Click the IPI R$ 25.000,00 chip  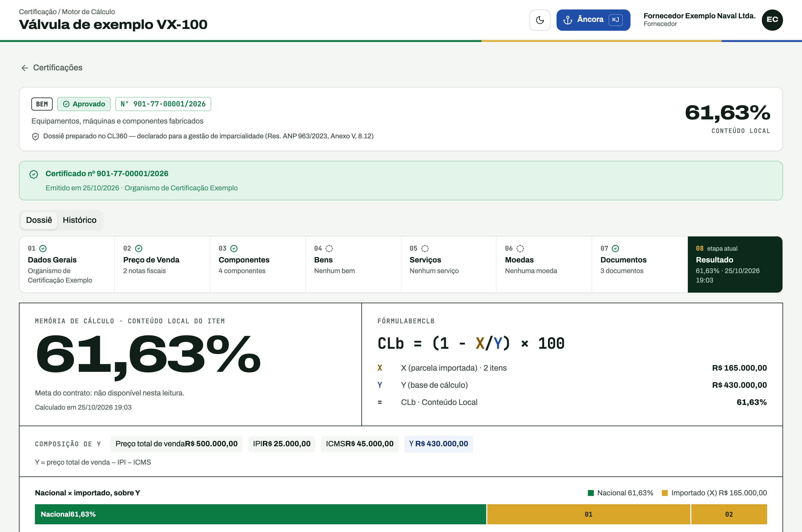click(x=282, y=444)
